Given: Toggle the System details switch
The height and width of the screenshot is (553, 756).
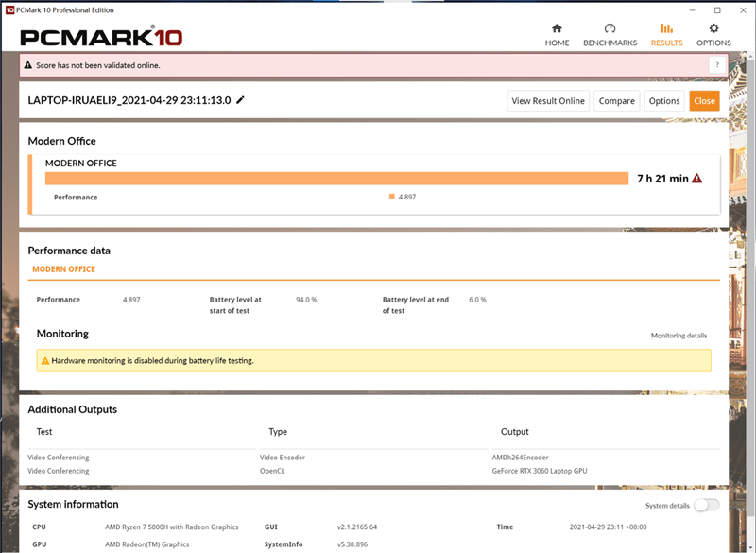Looking at the screenshot, I should tap(706, 505).
